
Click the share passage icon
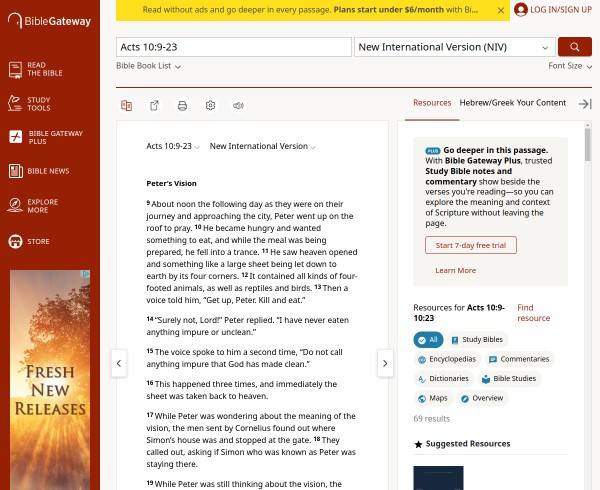154,106
